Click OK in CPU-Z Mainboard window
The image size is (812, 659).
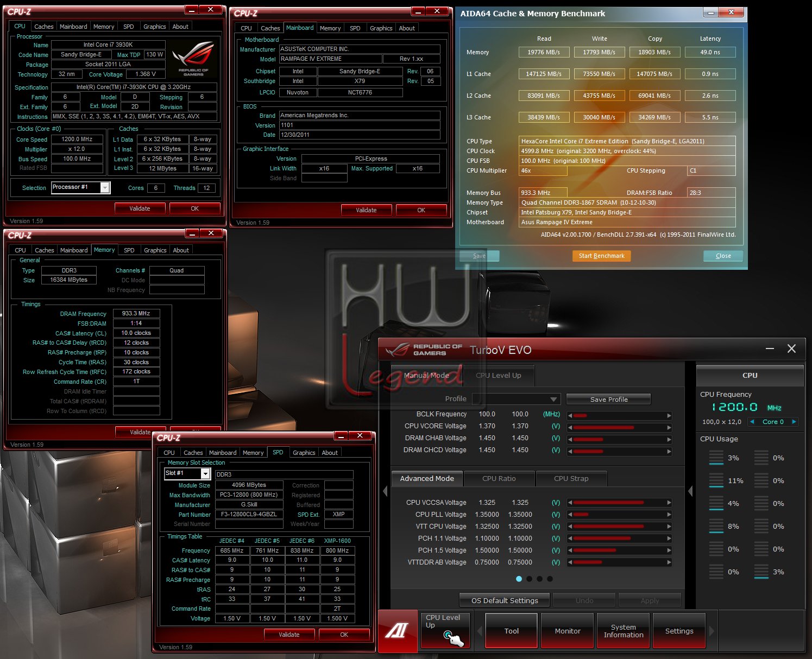tap(421, 210)
